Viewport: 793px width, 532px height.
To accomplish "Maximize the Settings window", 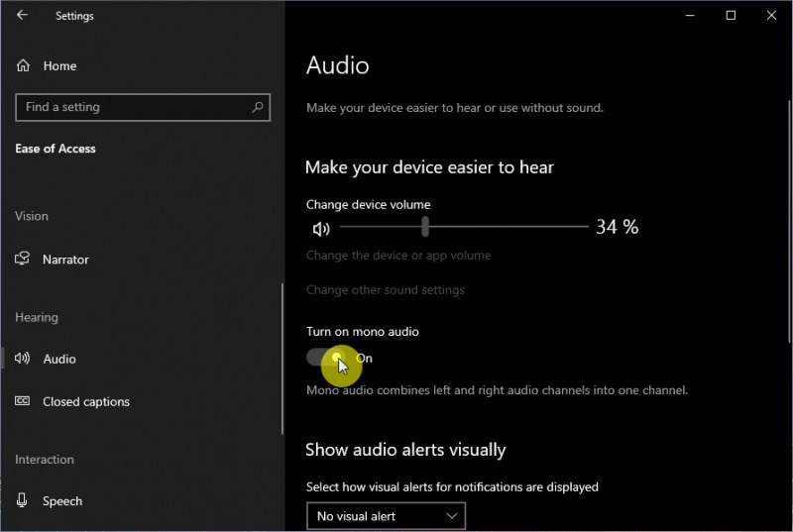I will [731, 16].
